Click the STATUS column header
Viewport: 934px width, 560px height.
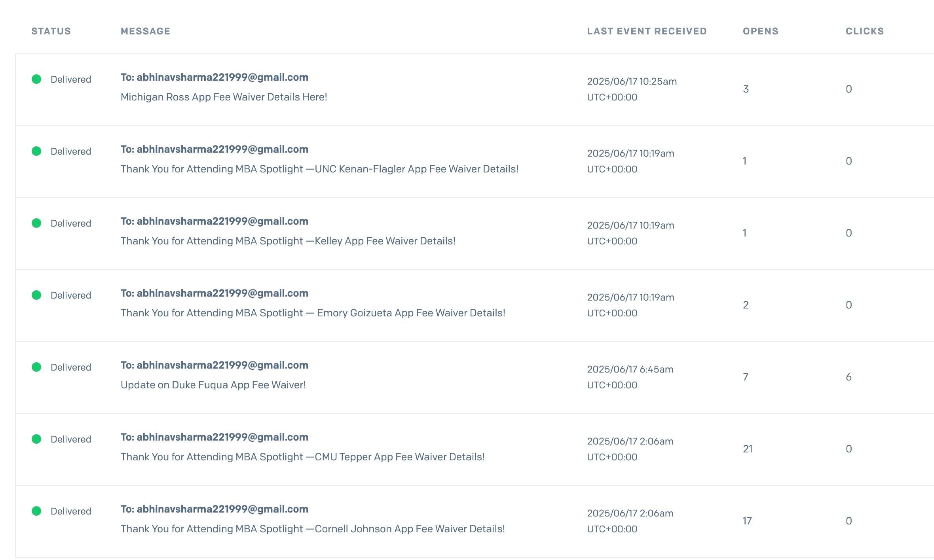coord(51,31)
